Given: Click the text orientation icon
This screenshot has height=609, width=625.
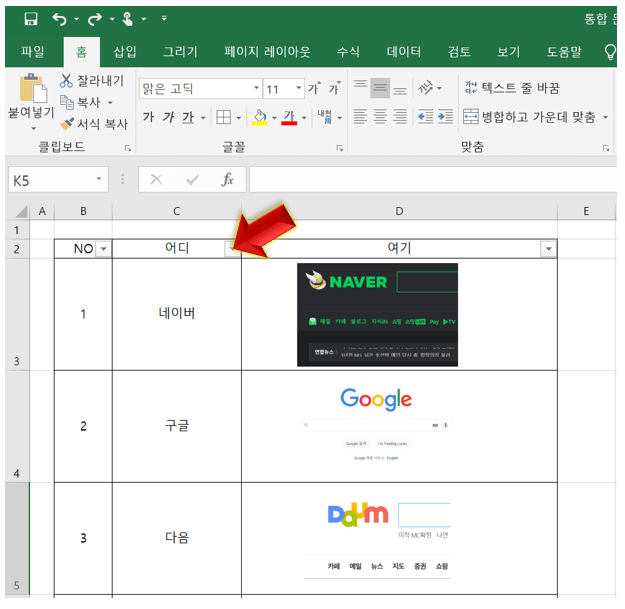Looking at the screenshot, I should click(425, 88).
